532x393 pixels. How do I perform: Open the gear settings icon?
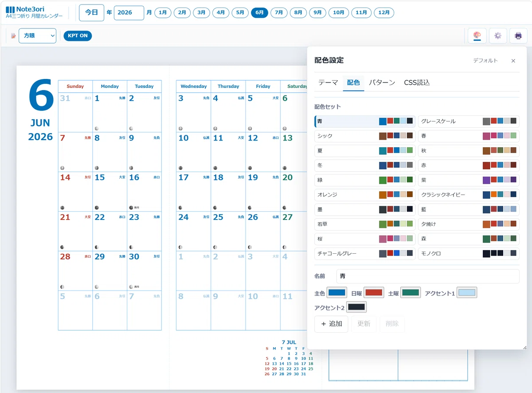tap(498, 35)
